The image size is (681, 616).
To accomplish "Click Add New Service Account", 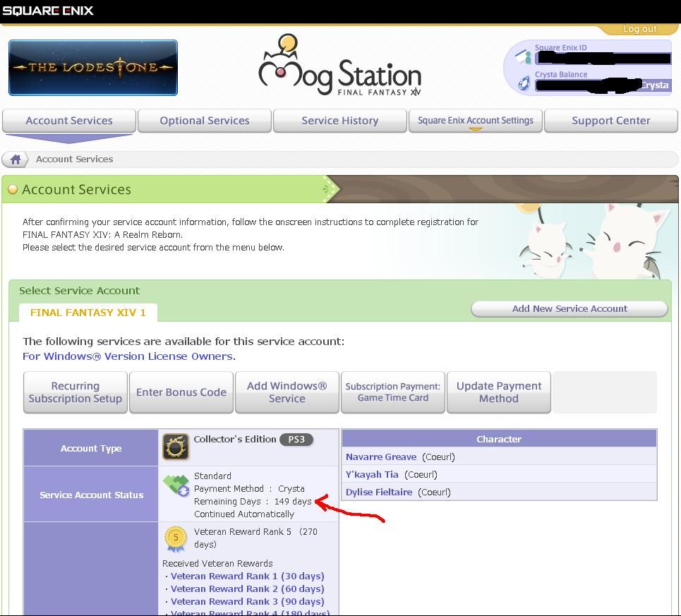I will click(569, 308).
